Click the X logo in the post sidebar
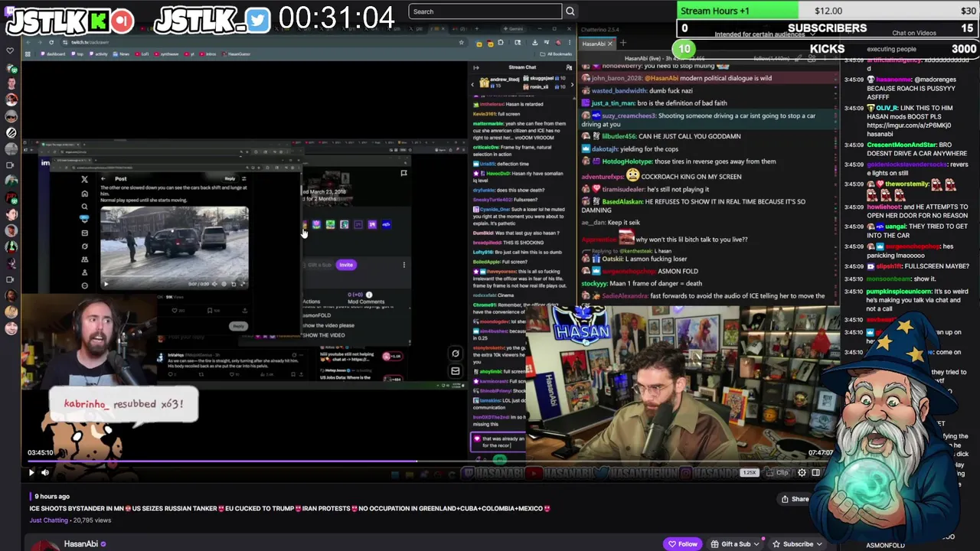The image size is (980, 551). (x=84, y=180)
